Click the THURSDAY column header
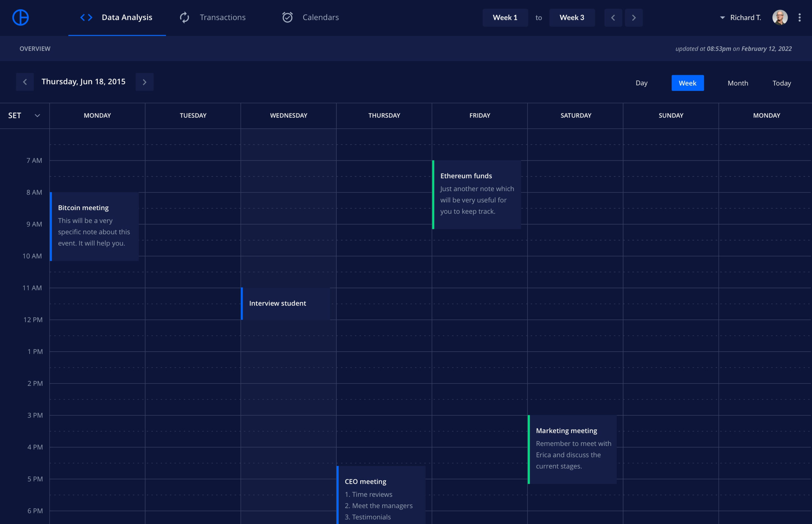 click(384, 116)
